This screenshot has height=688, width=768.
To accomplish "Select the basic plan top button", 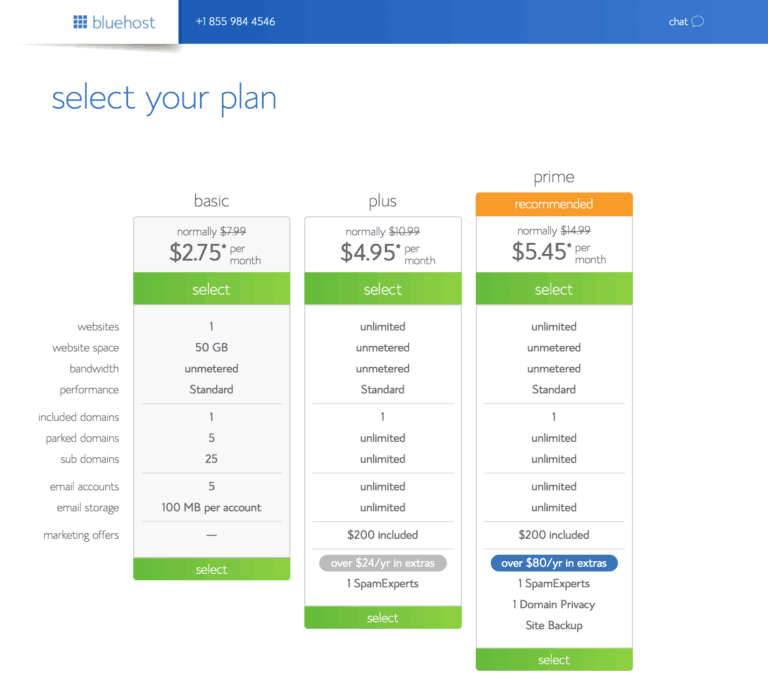I will [x=212, y=289].
